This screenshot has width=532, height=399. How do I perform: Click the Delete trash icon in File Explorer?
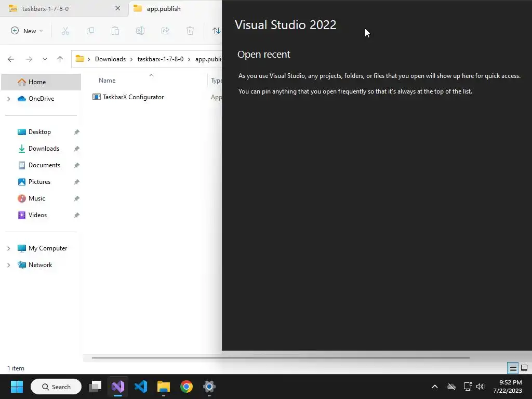click(190, 31)
